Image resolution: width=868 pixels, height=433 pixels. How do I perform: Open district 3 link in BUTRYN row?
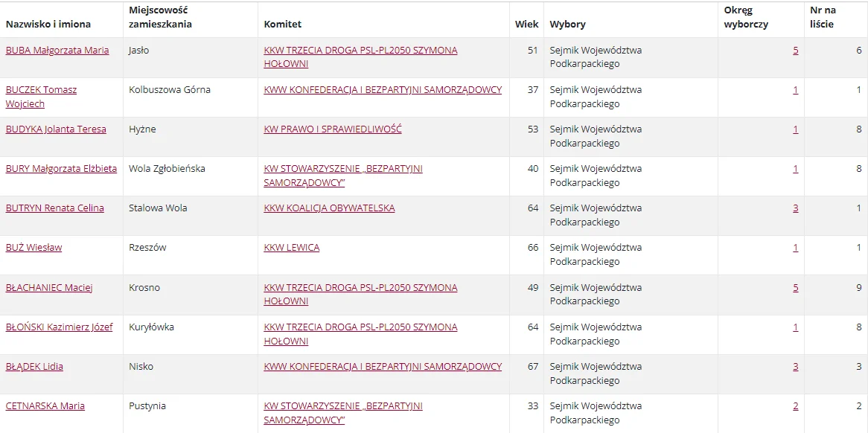click(796, 208)
